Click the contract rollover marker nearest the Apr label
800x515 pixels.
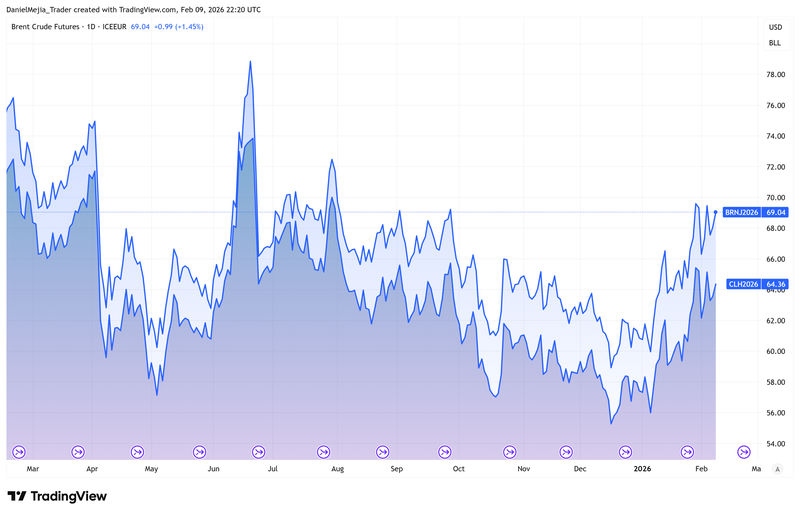pyautogui.click(x=78, y=451)
